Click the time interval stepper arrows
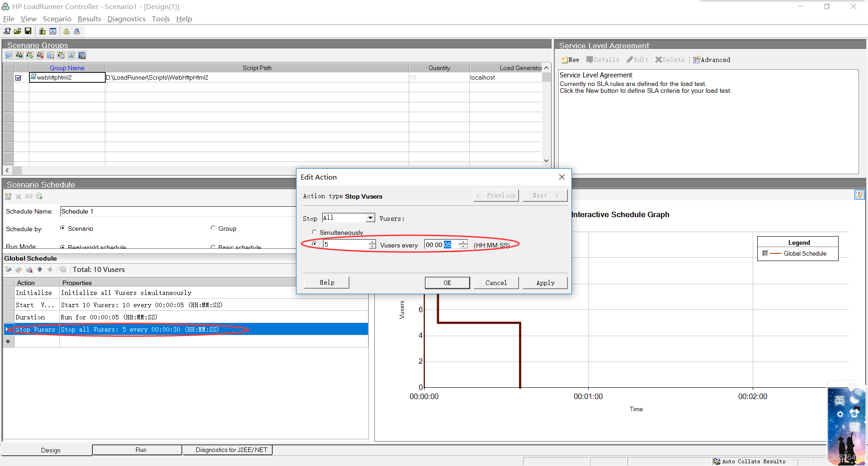The image size is (868, 466). click(463, 244)
